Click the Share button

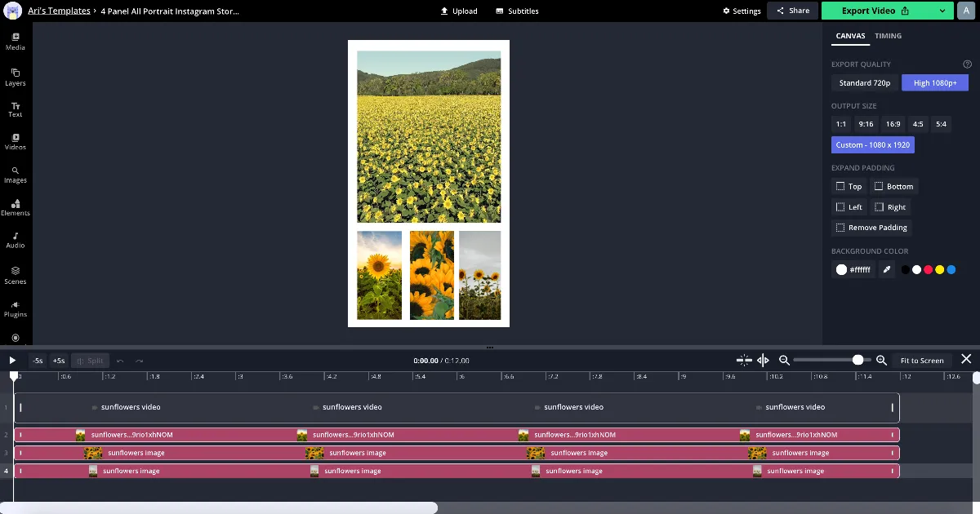pyautogui.click(x=792, y=11)
